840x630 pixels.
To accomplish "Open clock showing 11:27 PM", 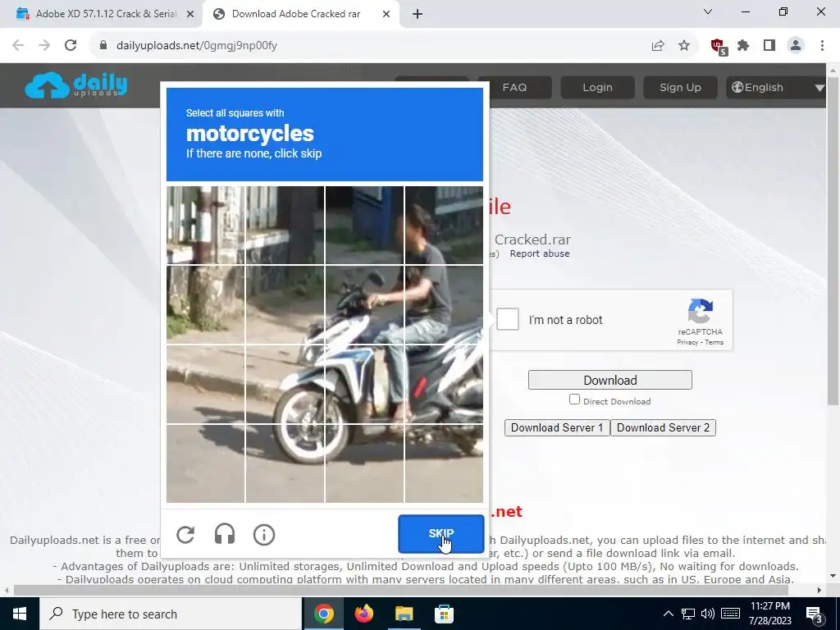I will [769, 606].
